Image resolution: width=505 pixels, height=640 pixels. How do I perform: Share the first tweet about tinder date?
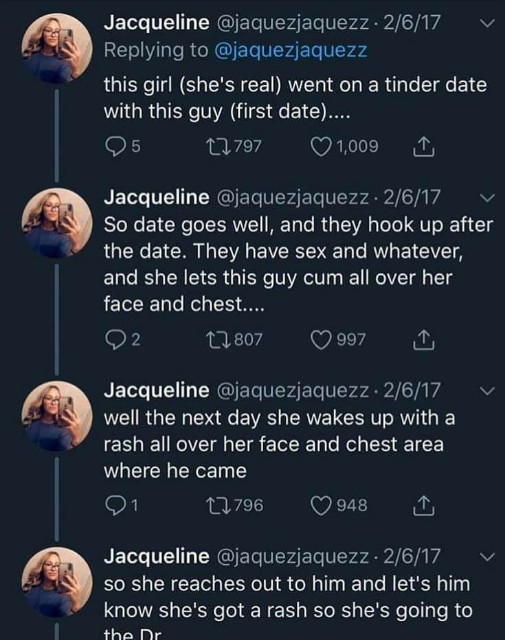point(423,147)
